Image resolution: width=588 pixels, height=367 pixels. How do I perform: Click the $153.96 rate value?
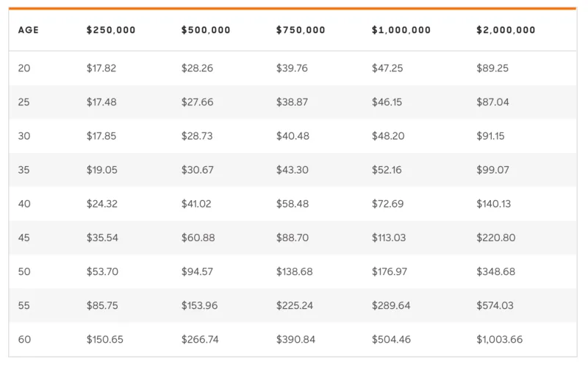point(199,305)
